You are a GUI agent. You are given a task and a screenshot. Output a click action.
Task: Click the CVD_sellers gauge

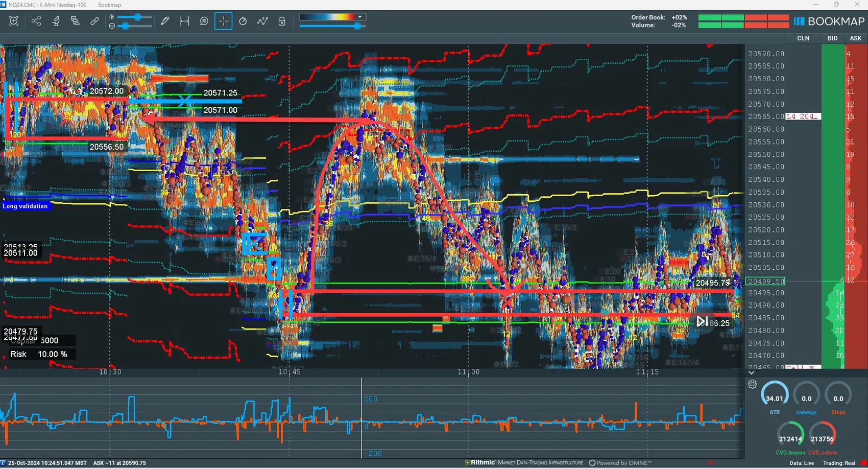coord(822,438)
